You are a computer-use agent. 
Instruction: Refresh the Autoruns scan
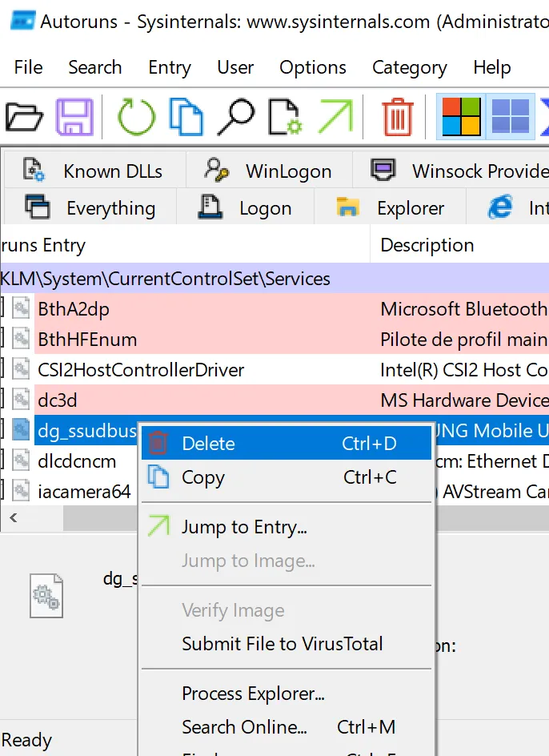pyautogui.click(x=136, y=117)
